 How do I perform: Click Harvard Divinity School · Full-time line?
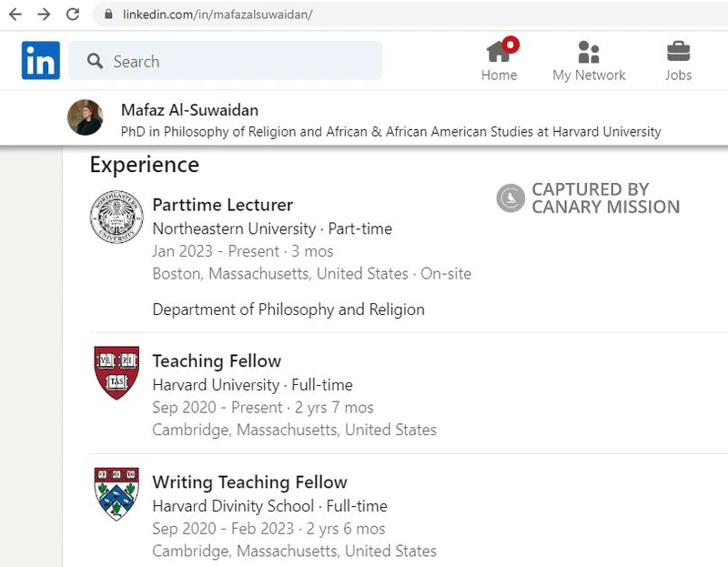tap(269, 506)
